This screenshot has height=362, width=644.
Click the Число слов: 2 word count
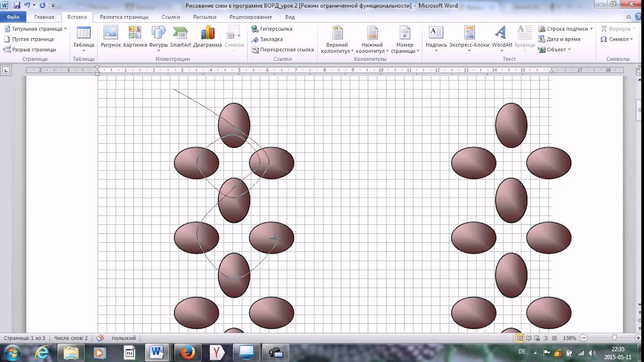pos(71,338)
